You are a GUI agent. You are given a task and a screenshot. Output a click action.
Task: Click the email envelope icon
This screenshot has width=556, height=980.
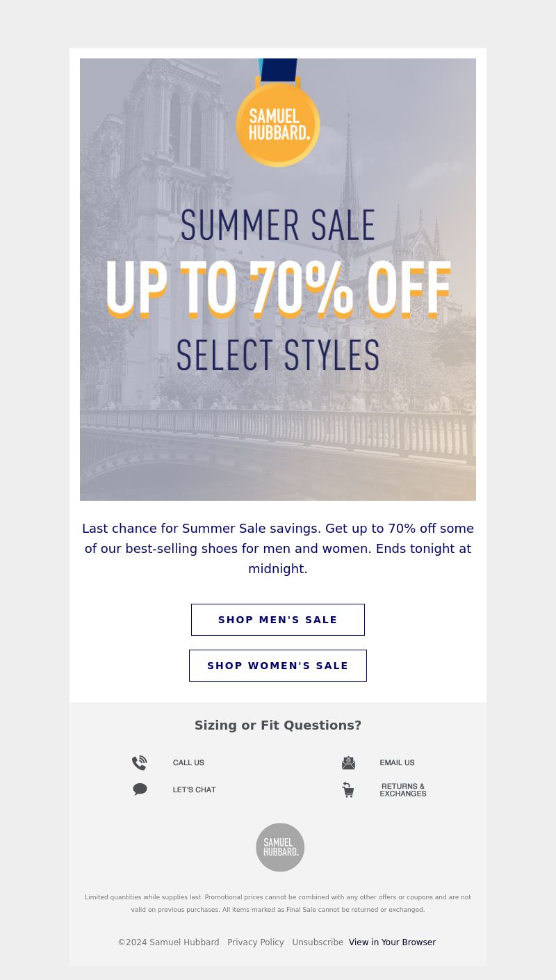348,763
